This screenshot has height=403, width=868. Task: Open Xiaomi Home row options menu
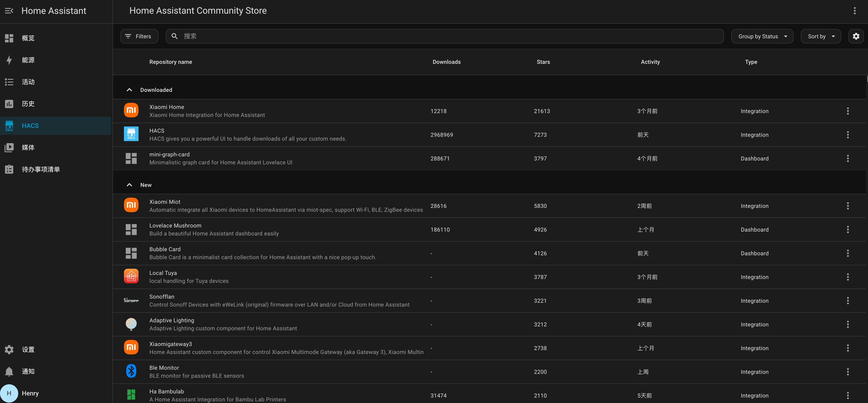(x=848, y=111)
